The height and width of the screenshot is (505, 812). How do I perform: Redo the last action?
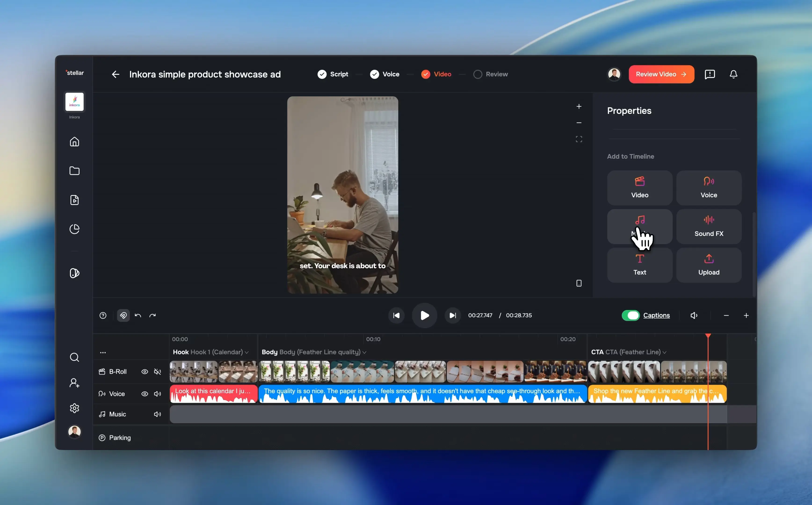point(153,315)
